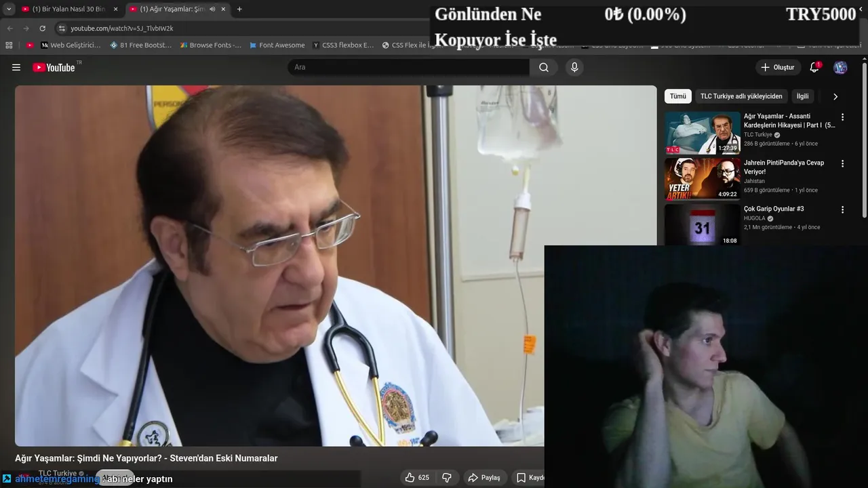Share the video using Paylaş
Image resolution: width=868 pixels, height=488 pixels.
point(484,477)
